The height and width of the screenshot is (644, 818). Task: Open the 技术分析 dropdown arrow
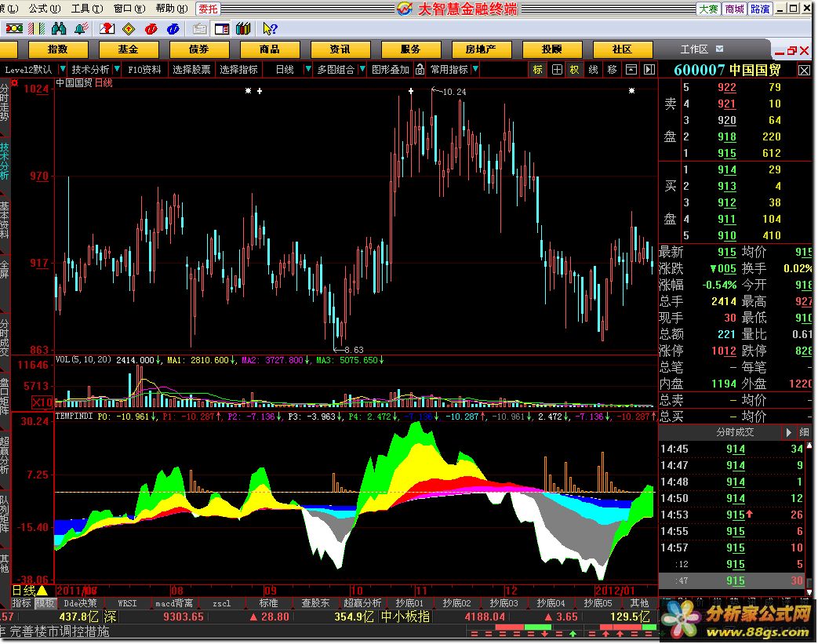pos(117,69)
